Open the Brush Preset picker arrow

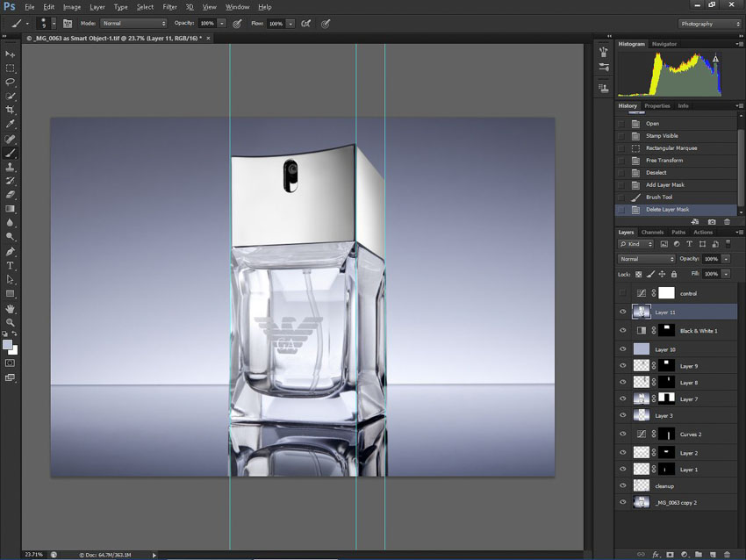54,24
